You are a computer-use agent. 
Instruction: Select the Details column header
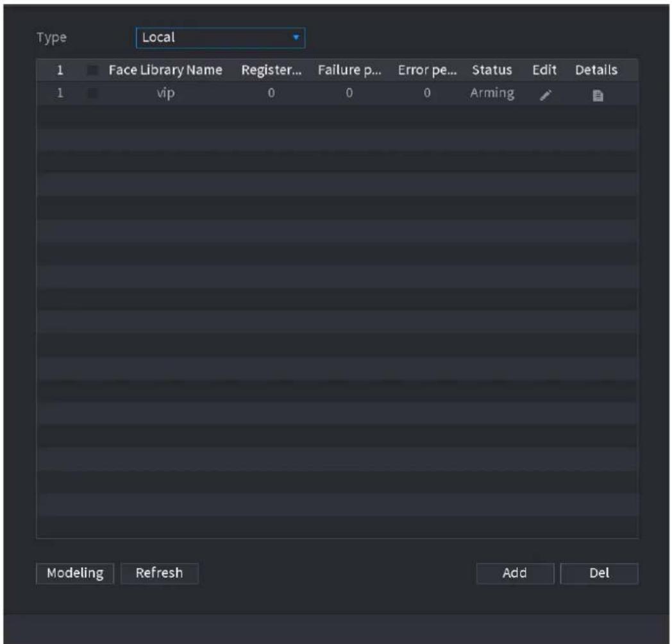tap(596, 70)
